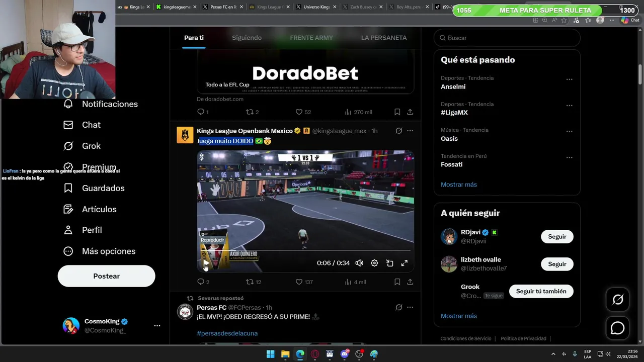Open the Chat envelope icon in sidebar

pos(68,125)
